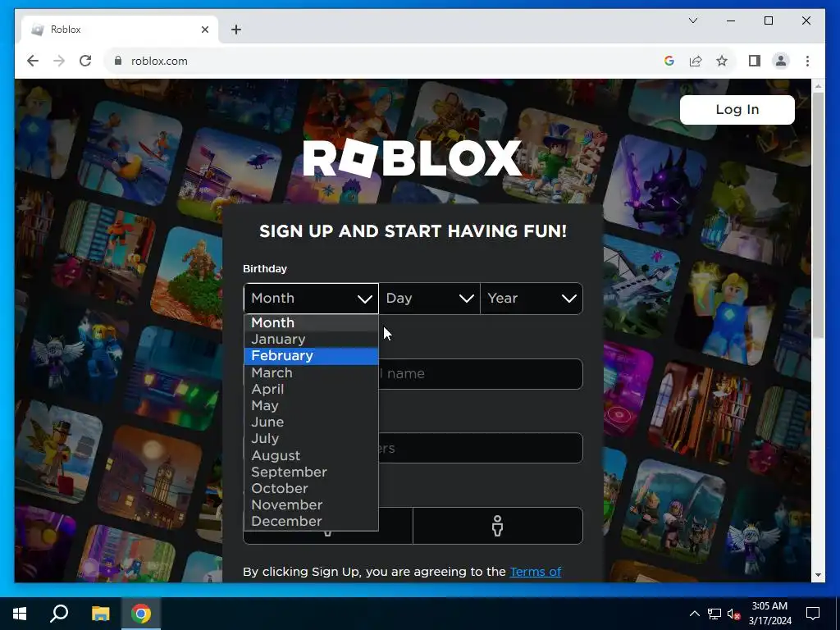Screen dimensions: 840x630
Task: Open the Chrome profile avatar
Action: coord(781,61)
